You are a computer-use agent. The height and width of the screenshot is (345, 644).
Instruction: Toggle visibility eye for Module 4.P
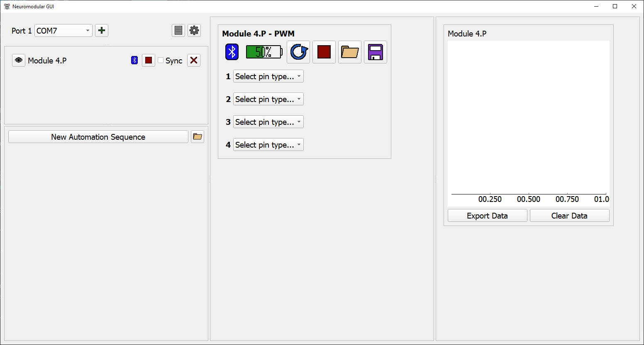[x=19, y=60]
